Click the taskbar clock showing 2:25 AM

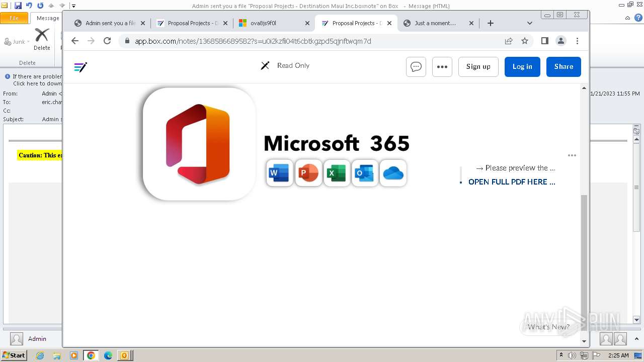[x=618, y=355]
